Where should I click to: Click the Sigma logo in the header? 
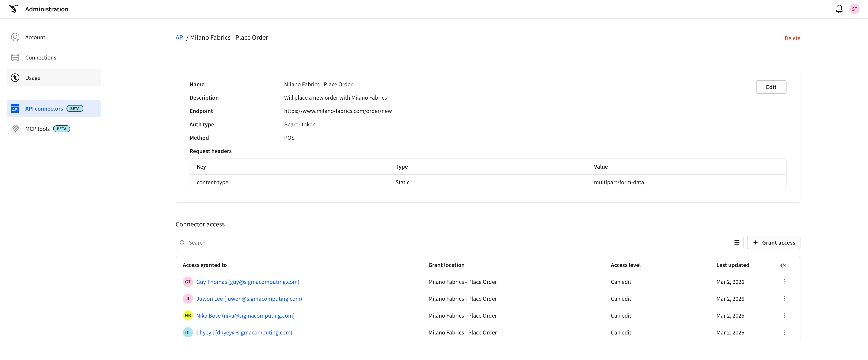click(14, 9)
